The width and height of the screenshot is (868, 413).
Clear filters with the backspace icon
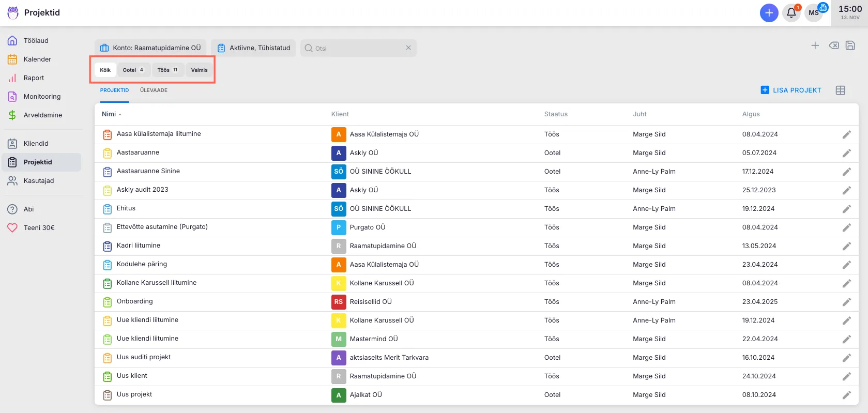(833, 45)
